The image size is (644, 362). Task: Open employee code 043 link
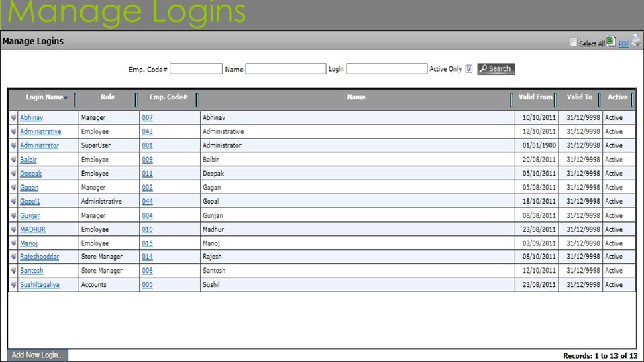148,132
